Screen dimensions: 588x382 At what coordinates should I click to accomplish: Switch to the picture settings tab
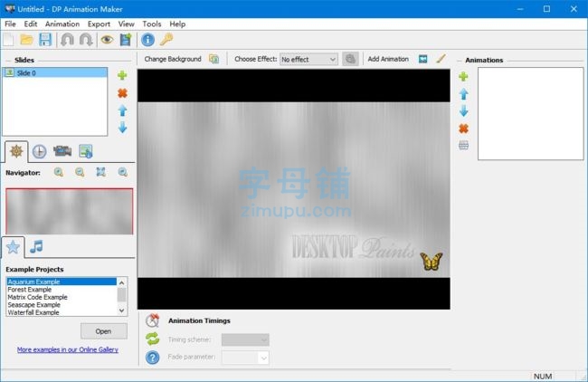tap(86, 151)
